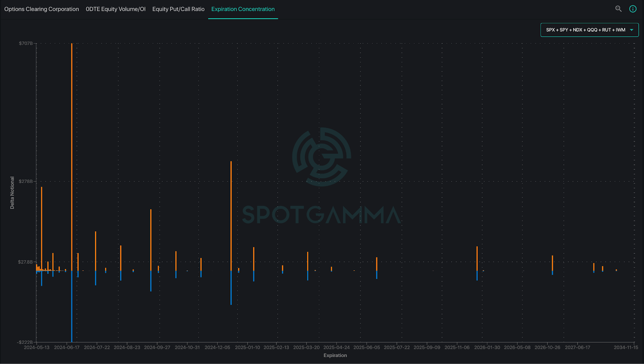The height and width of the screenshot is (364, 644).
Task: Click the 2025-09-09 date label
Action: 427,348
